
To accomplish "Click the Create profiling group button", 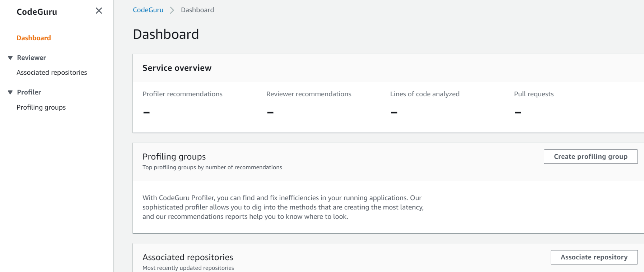I will click(x=591, y=157).
